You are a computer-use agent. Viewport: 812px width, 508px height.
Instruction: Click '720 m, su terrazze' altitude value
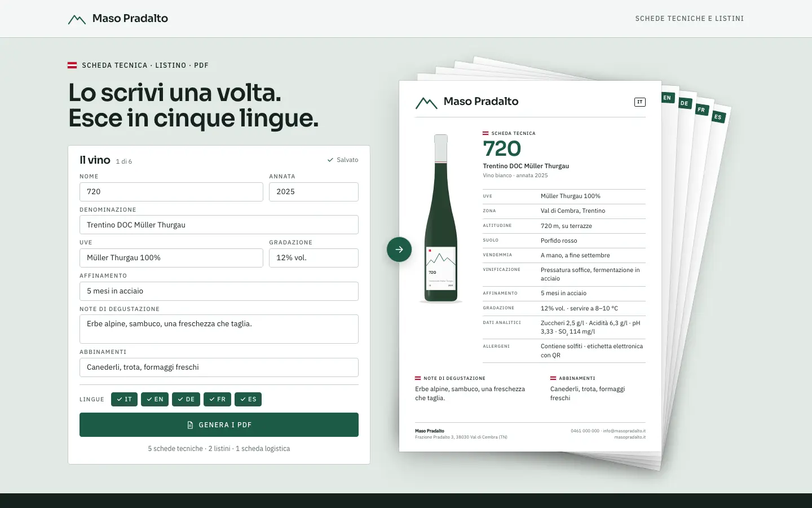coord(566,226)
